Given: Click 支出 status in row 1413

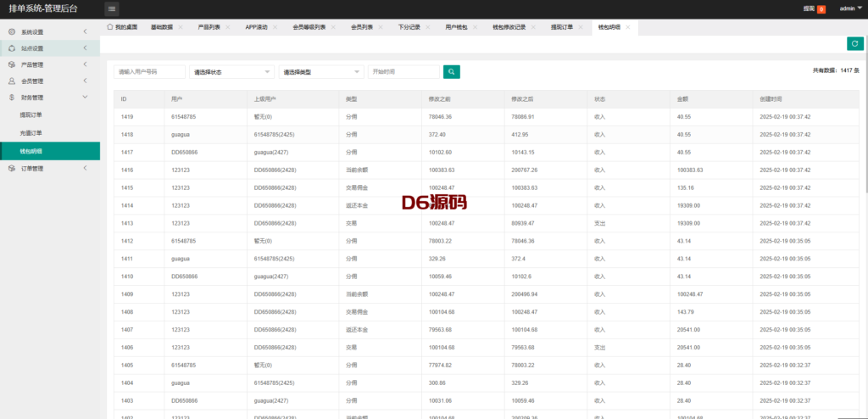Looking at the screenshot, I should 599,223.
